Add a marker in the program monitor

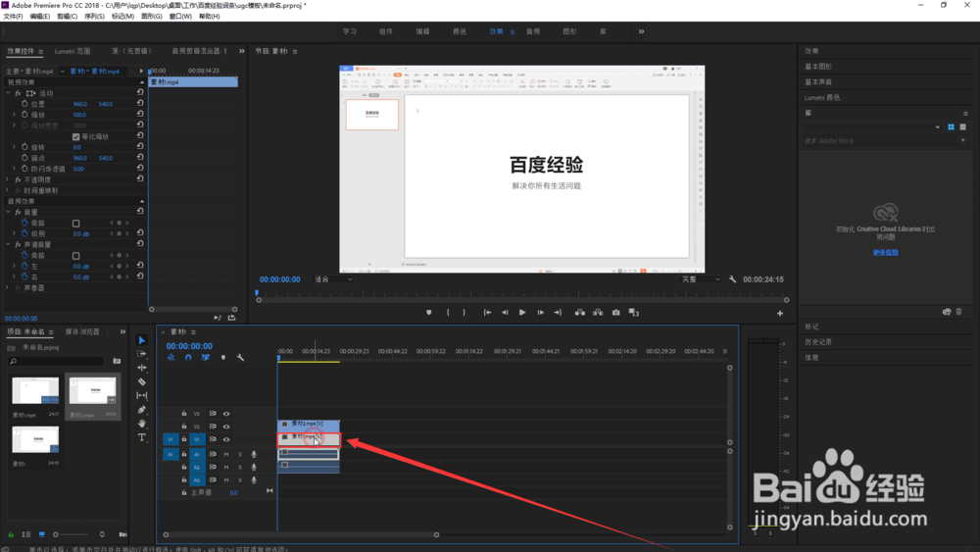tap(429, 313)
